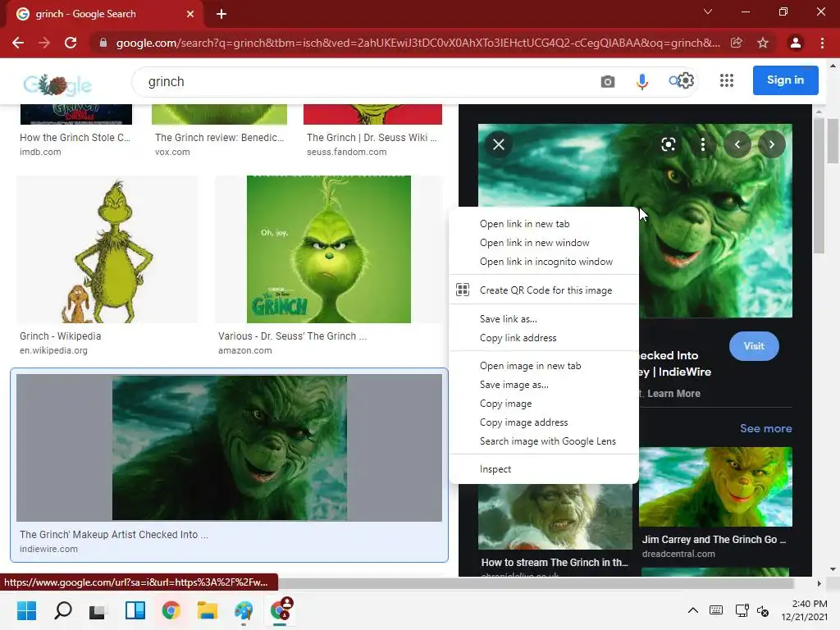
Task: Click the indiewire.com Grinch thumbnail
Action: tap(230, 448)
